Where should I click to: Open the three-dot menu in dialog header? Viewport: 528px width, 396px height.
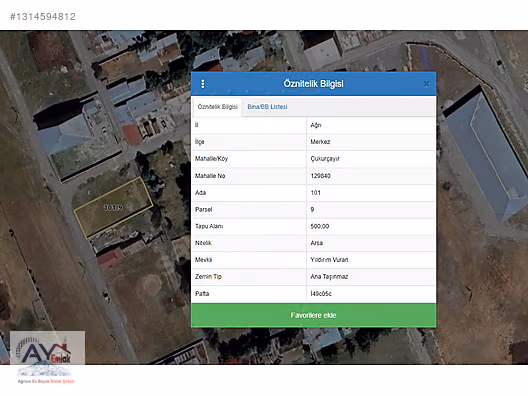click(203, 84)
